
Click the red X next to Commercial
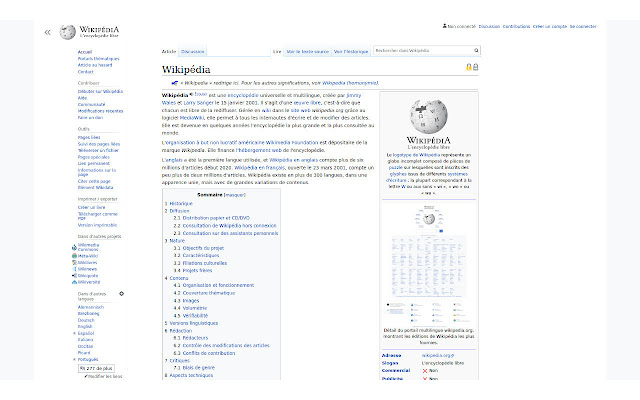(x=425, y=371)
